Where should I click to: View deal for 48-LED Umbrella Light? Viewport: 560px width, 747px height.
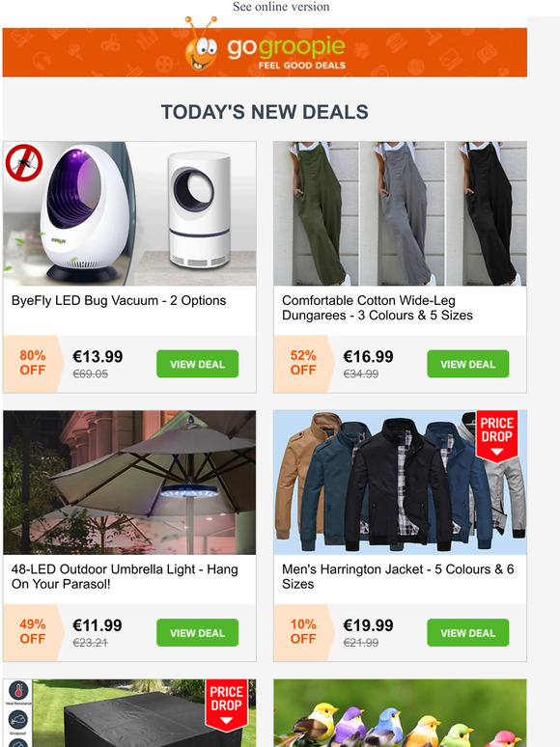(197, 633)
